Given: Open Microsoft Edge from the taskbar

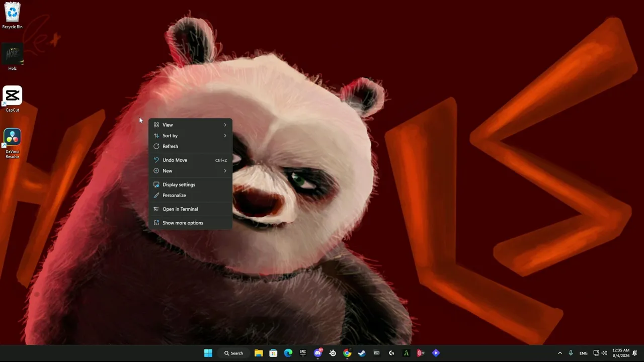Looking at the screenshot, I should [x=288, y=353].
